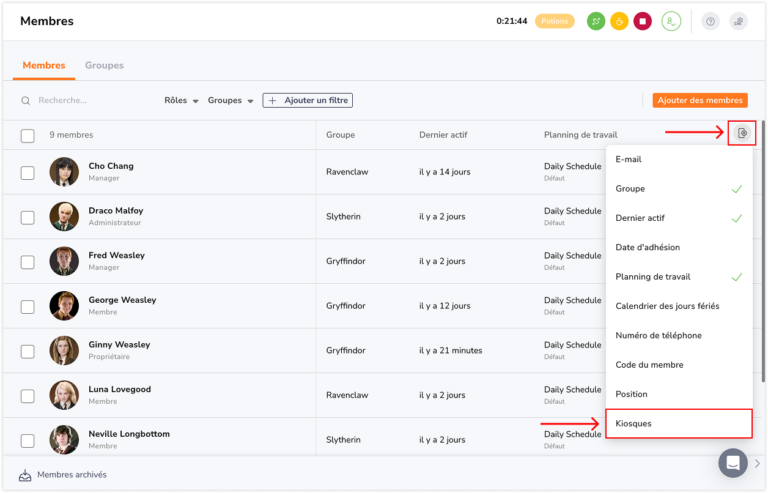This screenshot has height=493, width=768.
Task: Click Ajouter des membres button
Action: (x=700, y=100)
